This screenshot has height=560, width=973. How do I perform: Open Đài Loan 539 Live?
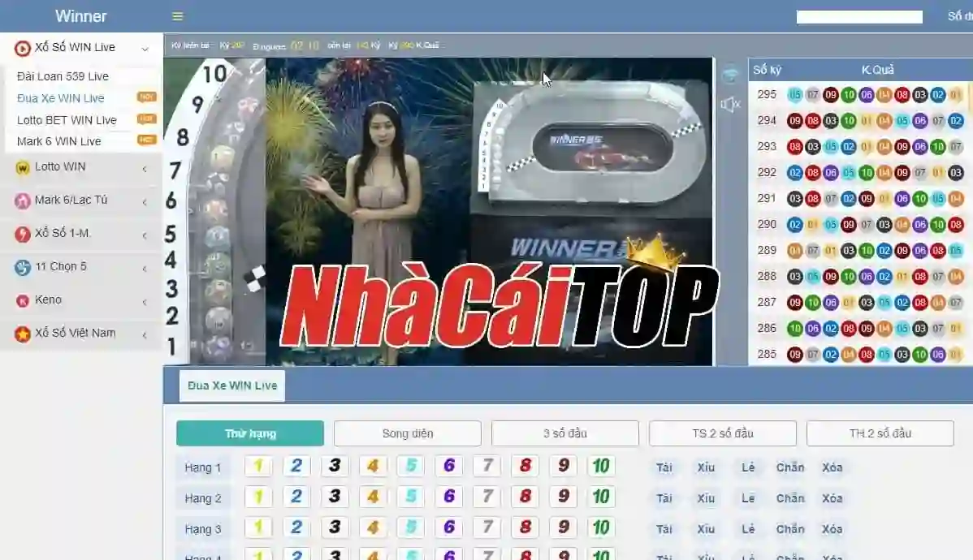pyautogui.click(x=63, y=76)
